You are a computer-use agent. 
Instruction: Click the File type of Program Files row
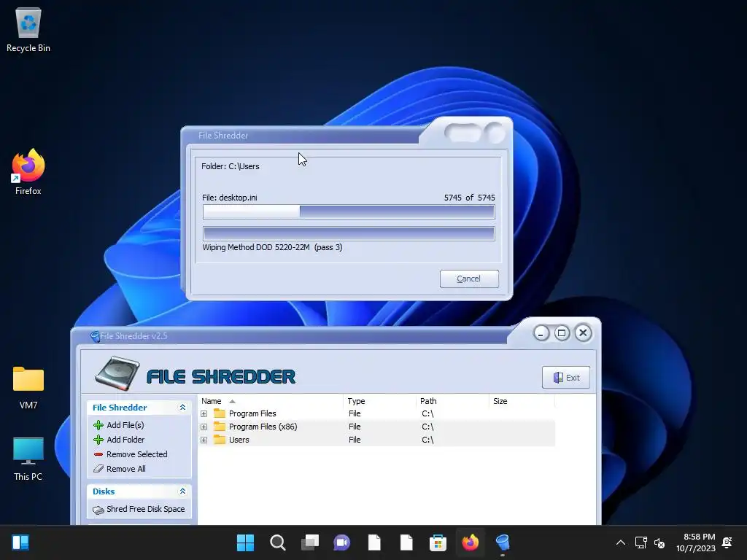(355, 413)
